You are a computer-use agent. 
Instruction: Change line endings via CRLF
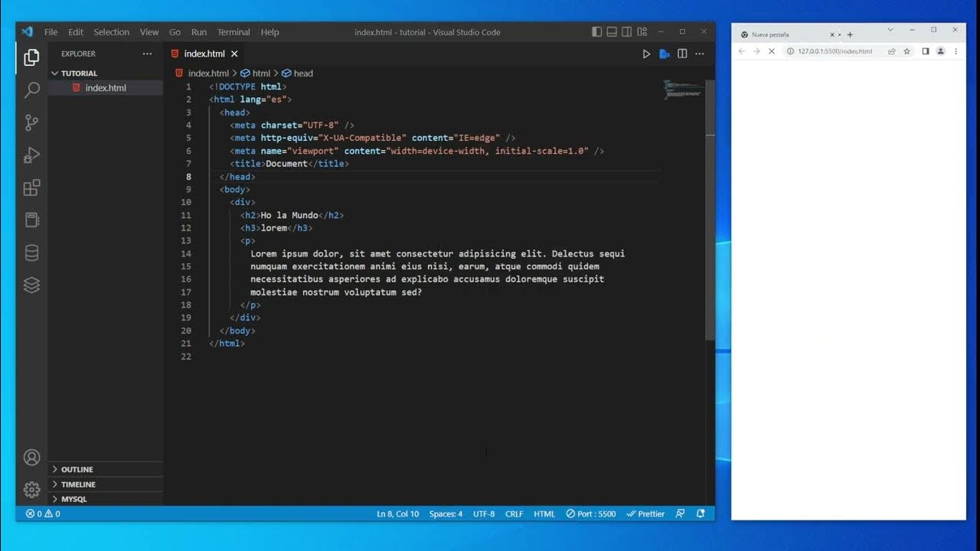tap(514, 514)
